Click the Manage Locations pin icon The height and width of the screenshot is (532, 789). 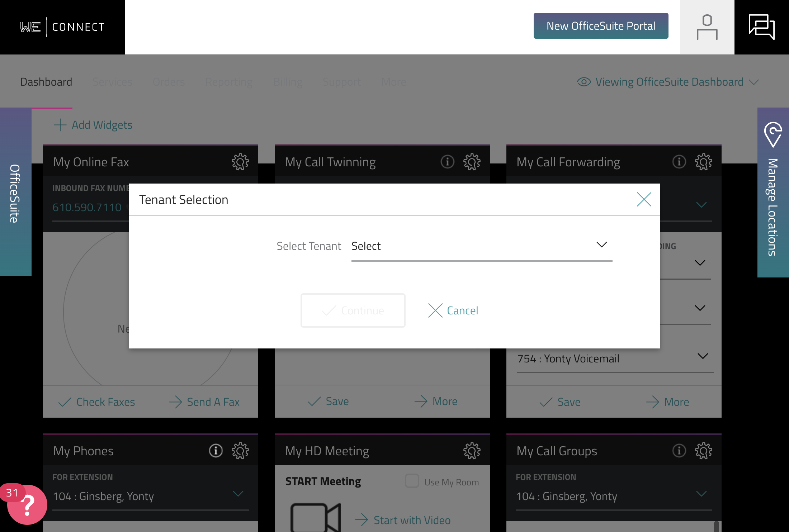tap(773, 134)
